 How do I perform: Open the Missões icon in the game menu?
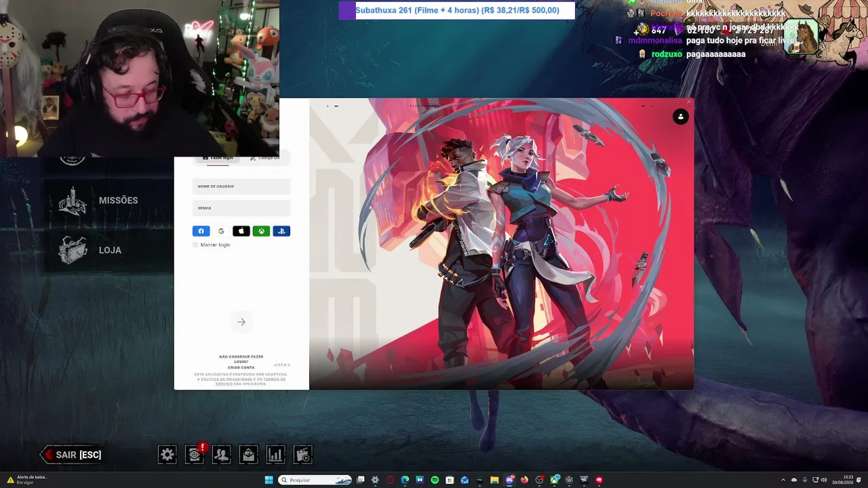[73, 201]
